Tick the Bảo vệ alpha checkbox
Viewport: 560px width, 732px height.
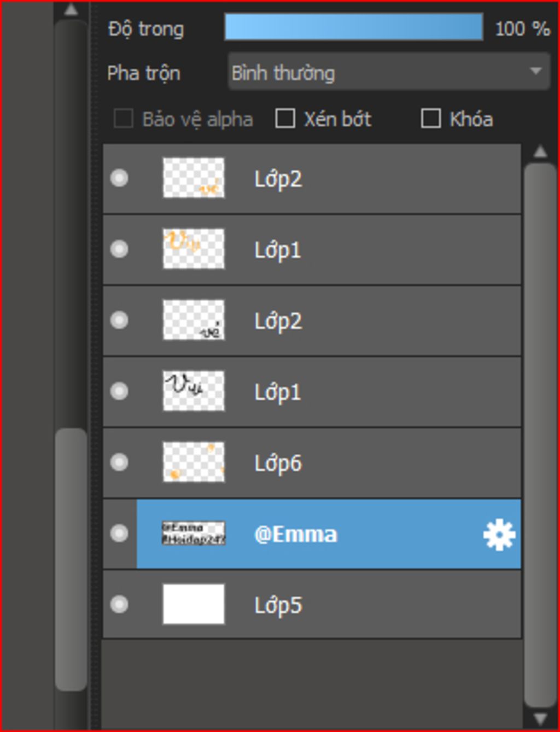click(123, 118)
